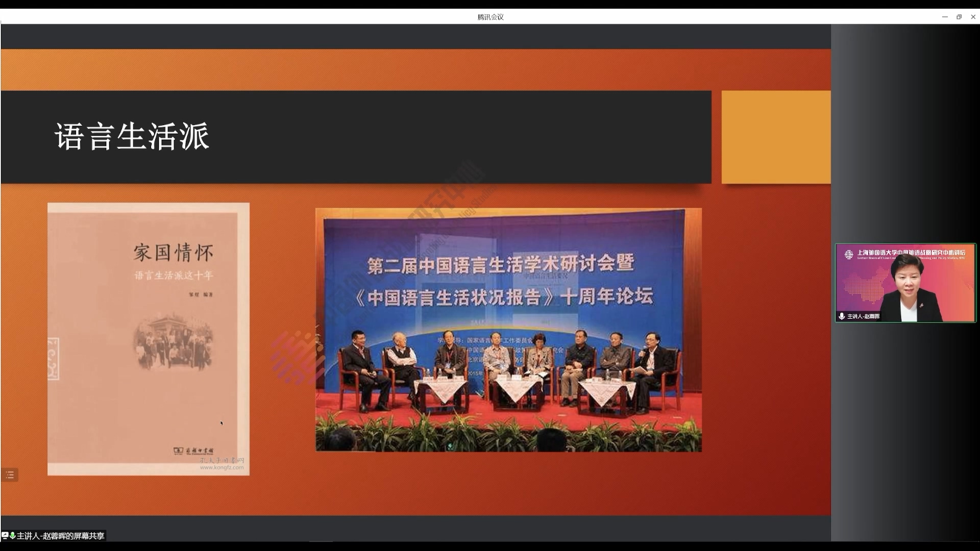The height and width of the screenshot is (551, 980).
Task: Open the slide list menu icon
Action: [10, 475]
